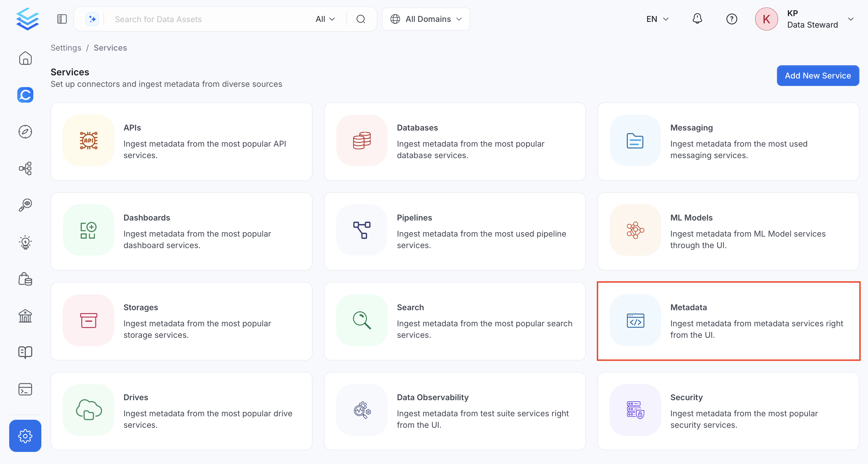Toggle the sidebar collapse icon
This screenshot has width=868, height=464.
(x=62, y=19)
